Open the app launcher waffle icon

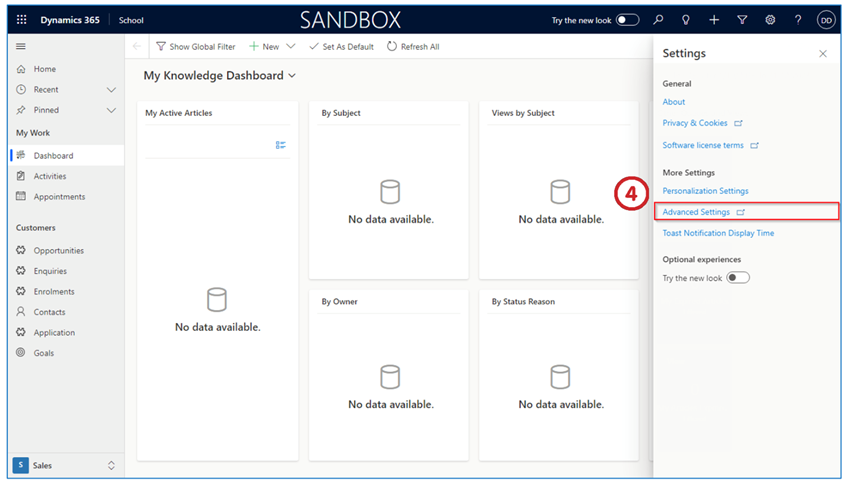pos(21,20)
